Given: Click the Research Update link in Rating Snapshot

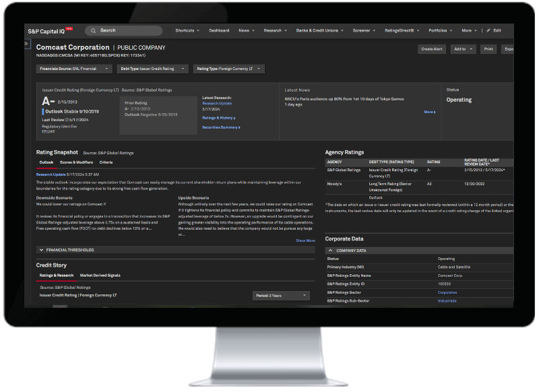Looking at the screenshot, I should pyautogui.click(x=51, y=174).
